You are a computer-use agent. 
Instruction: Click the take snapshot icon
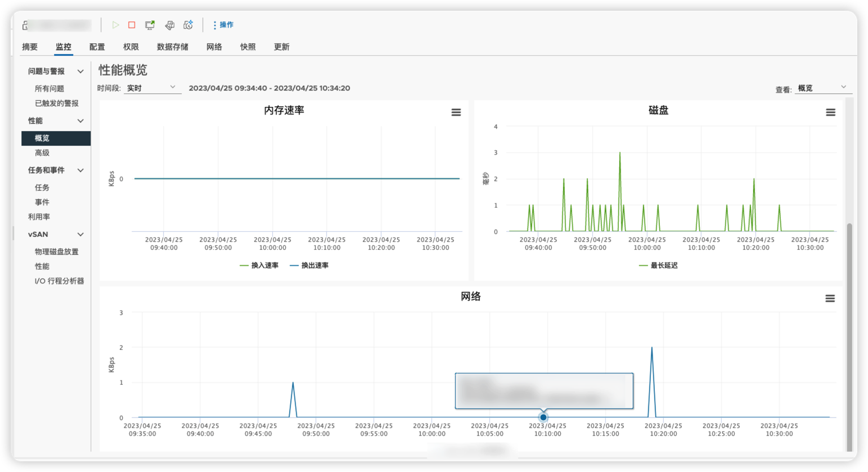[x=188, y=25]
